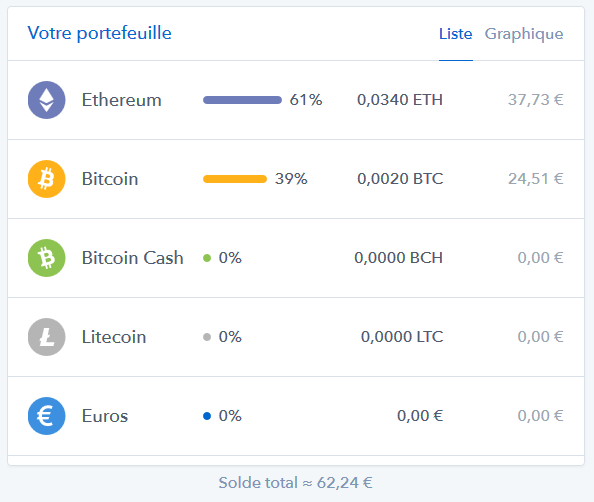This screenshot has height=502, width=594.
Task: Open the Ethereum wallet name
Action: 122,100
